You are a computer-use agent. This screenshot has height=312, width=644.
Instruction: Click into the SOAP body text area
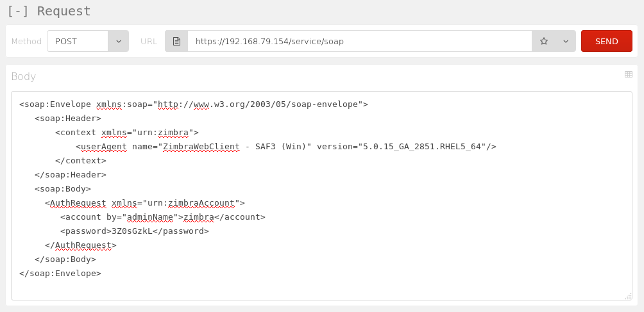click(x=321, y=195)
